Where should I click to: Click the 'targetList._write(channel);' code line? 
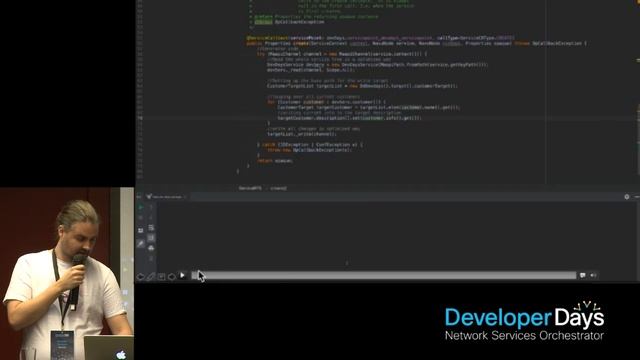click(302, 134)
